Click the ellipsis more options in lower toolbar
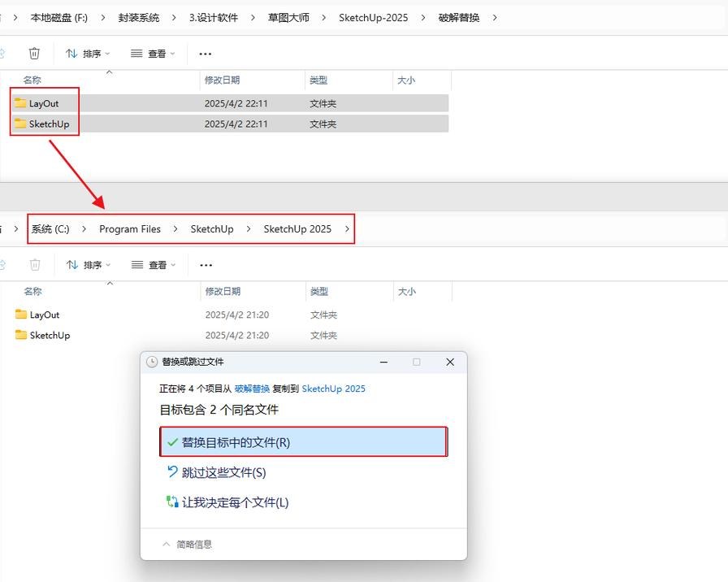The height and width of the screenshot is (582, 728). tap(206, 265)
